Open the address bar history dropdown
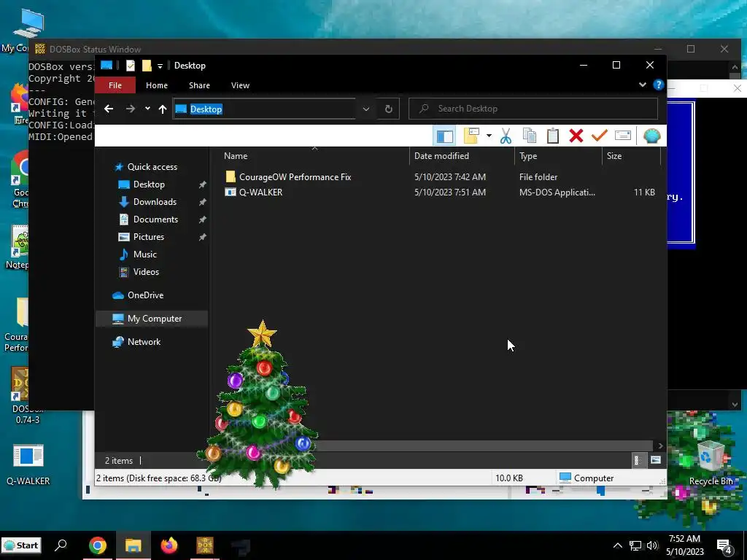The width and height of the screenshot is (747, 560). click(x=366, y=109)
